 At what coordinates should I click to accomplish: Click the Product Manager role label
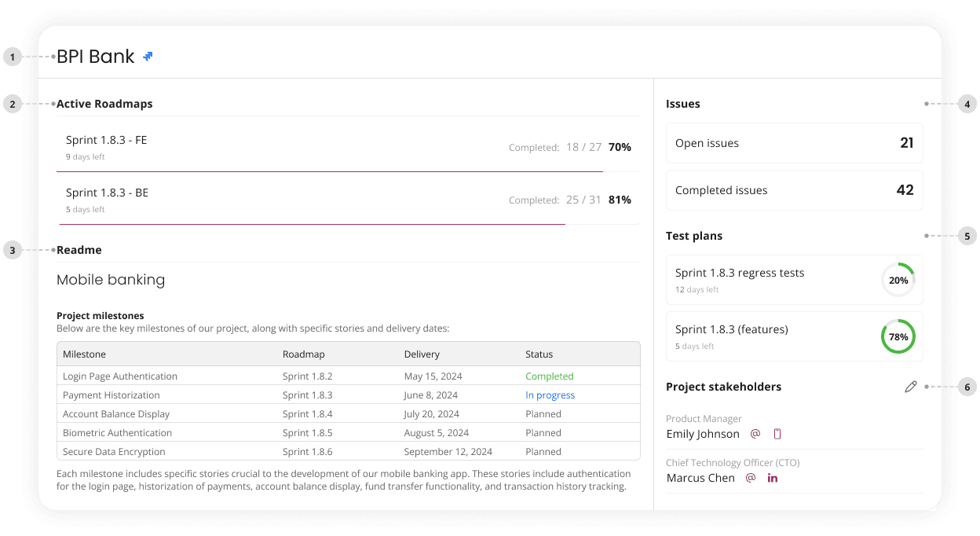click(x=704, y=419)
